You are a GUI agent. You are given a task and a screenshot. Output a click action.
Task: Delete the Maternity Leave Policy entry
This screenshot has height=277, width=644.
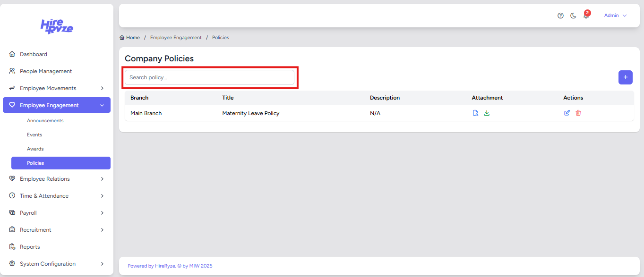(x=578, y=113)
